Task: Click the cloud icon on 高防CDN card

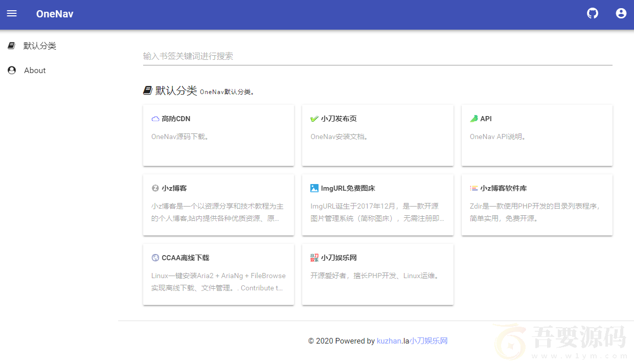Action: [155, 119]
